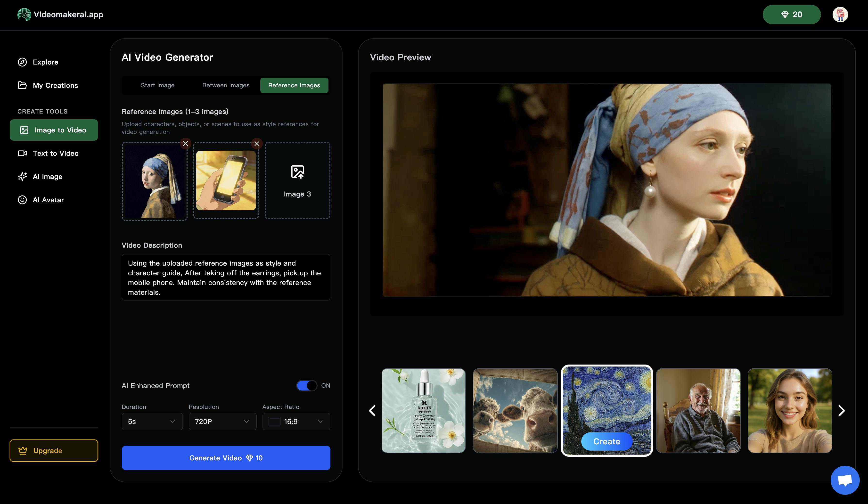Open the Resolution dropdown

(x=222, y=421)
